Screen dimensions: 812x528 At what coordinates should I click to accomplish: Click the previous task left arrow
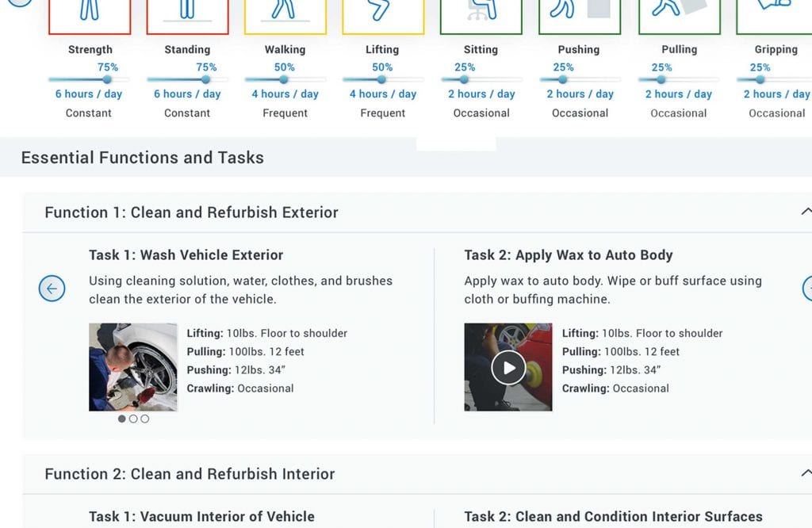coord(52,289)
